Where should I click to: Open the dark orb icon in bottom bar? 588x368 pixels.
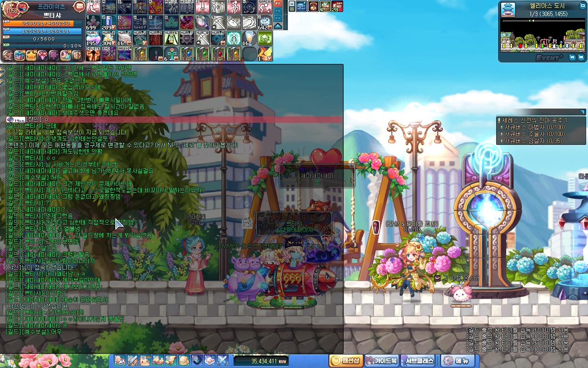click(x=197, y=361)
